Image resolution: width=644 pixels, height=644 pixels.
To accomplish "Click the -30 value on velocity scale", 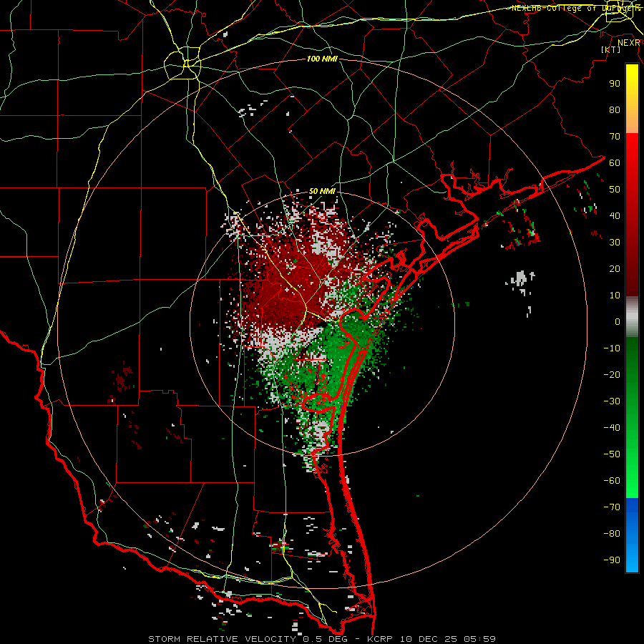I will 612,401.
